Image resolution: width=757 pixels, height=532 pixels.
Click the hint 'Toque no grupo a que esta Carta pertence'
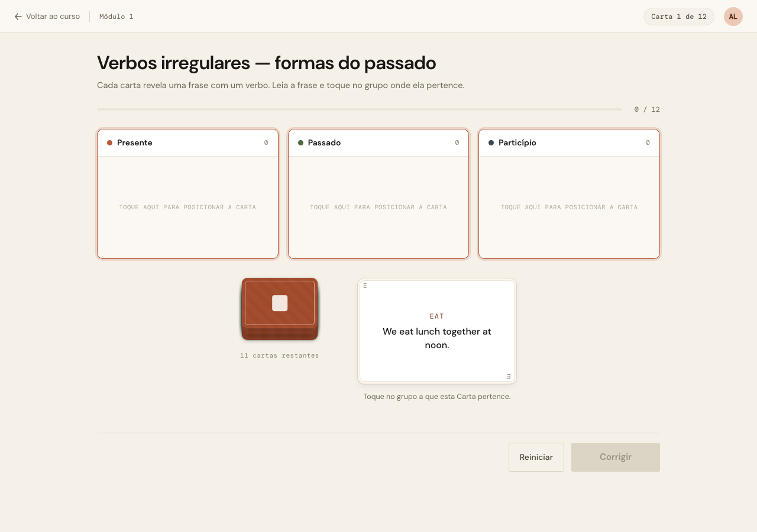coord(437,397)
